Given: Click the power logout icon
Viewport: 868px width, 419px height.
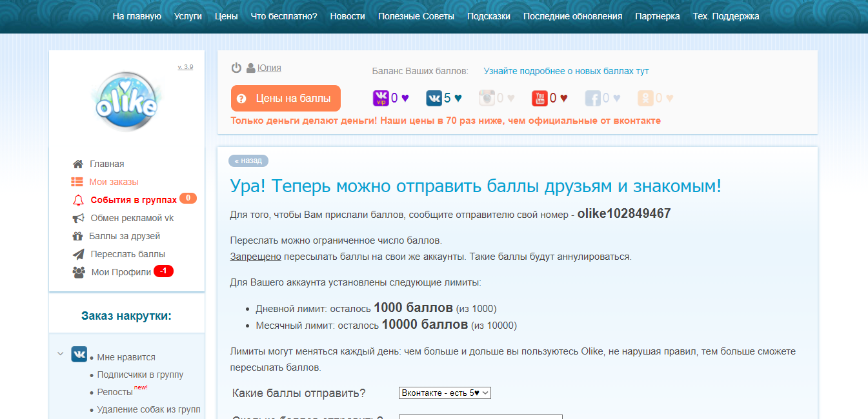Looking at the screenshot, I should [x=236, y=68].
